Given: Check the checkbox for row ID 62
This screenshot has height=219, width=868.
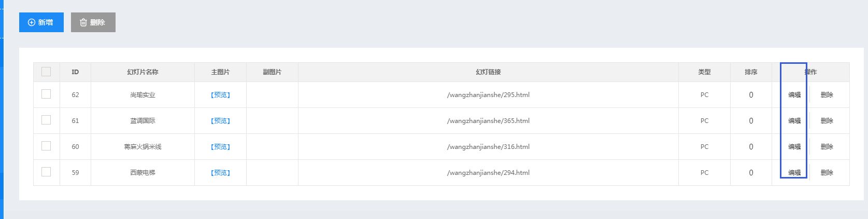Looking at the screenshot, I should (46, 94).
